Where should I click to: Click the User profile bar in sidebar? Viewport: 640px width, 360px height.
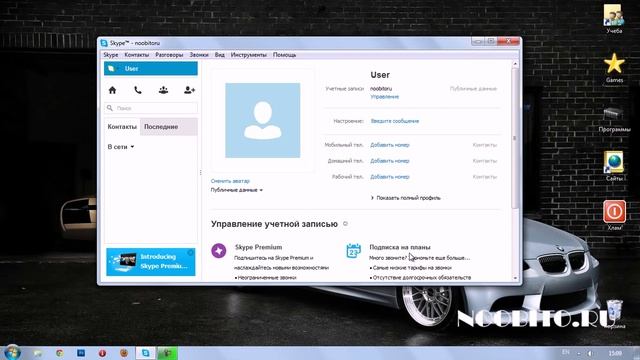coord(151,69)
